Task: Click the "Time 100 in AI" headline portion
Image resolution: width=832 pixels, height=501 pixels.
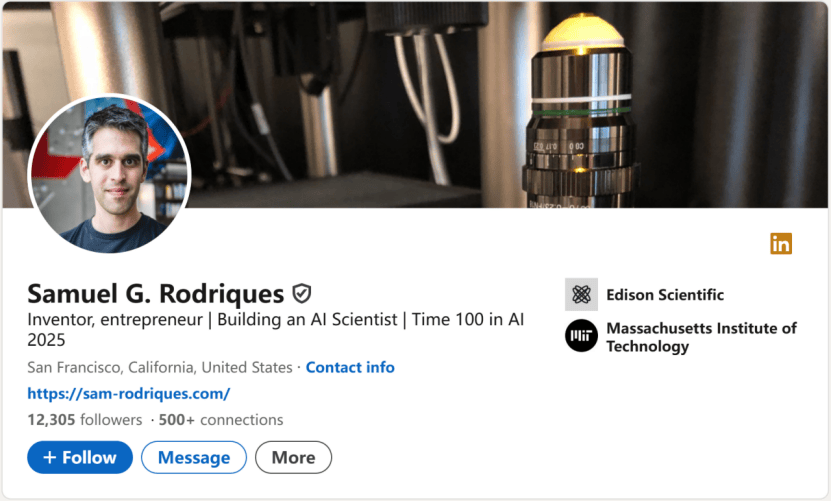Action: tap(468, 319)
